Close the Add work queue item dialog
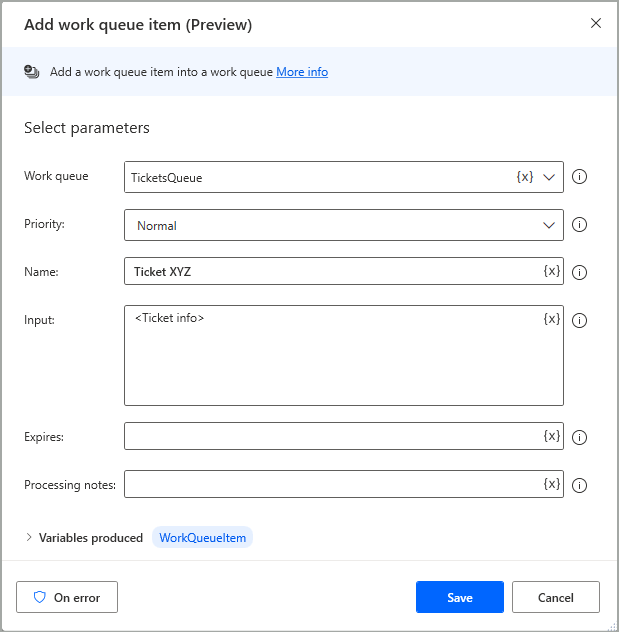The width and height of the screenshot is (619, 632). pyautogui.click(x=596, y=23)
